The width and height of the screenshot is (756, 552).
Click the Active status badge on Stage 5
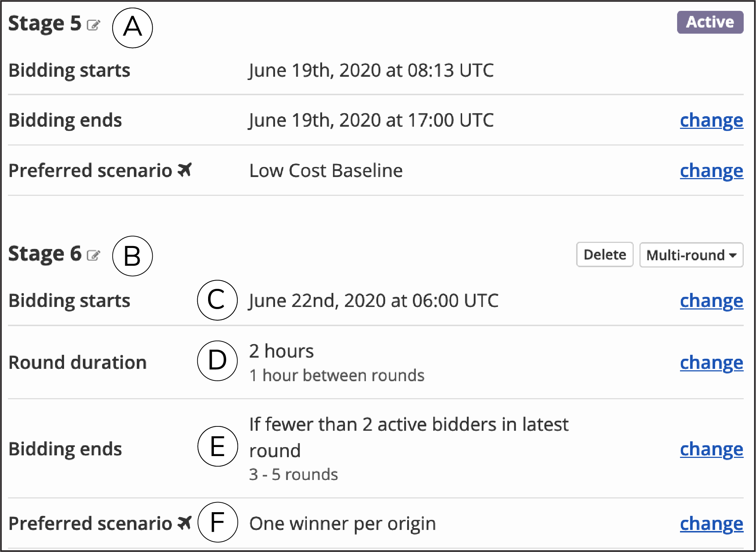coord(710,22)
